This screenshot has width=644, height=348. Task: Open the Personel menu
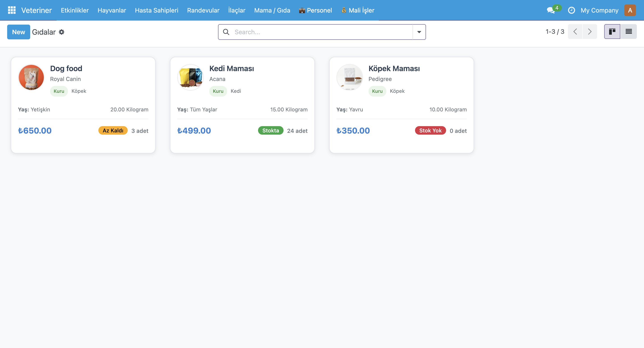point(315,10)
